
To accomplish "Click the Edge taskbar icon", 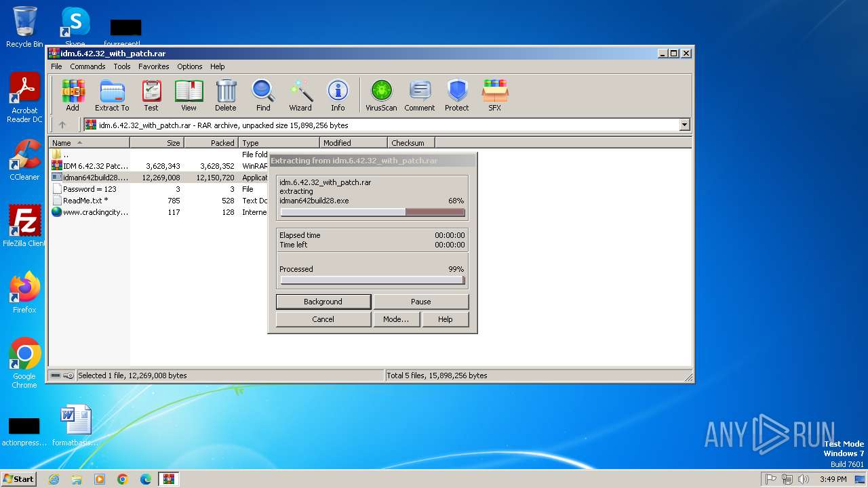I will (x=146, y=479).
